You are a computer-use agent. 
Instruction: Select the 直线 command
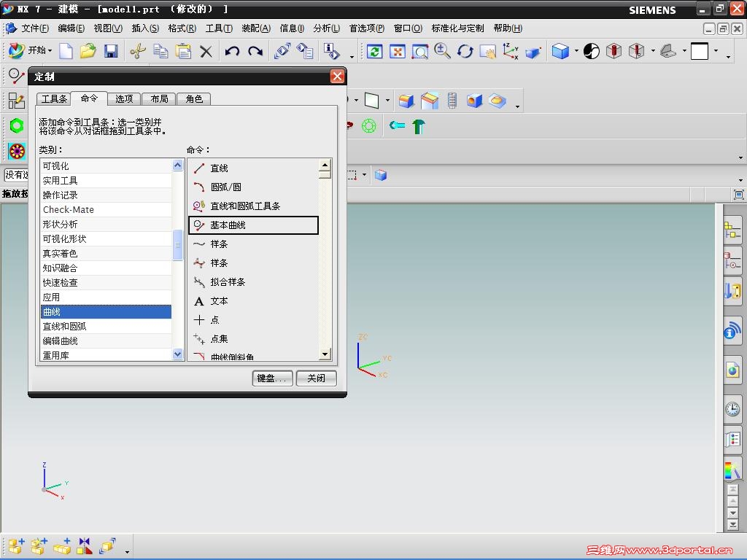253,168
